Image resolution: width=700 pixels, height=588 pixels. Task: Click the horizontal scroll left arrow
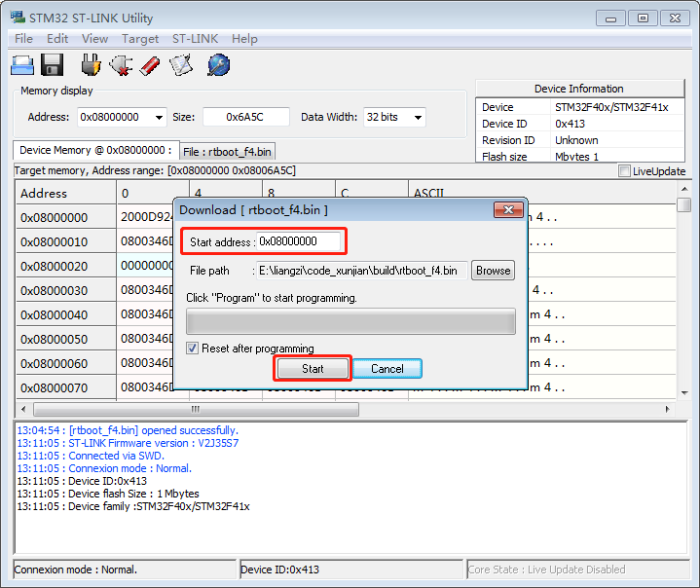point(23,409)
